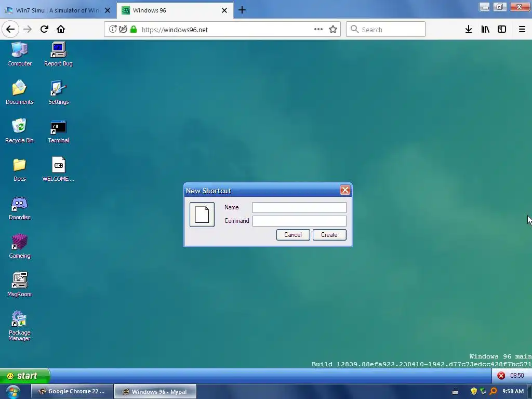Launch the Doordisc shortcut
This screenshot has width=532, height=399.
coord(19,208)
